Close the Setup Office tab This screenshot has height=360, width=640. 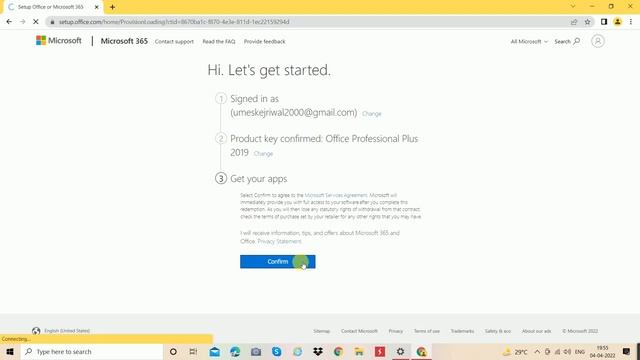(97, 7)
